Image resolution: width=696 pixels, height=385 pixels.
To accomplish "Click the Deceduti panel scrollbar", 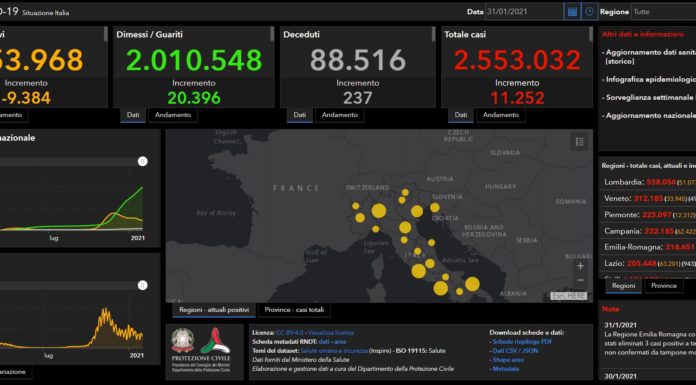I will (433, 35).
